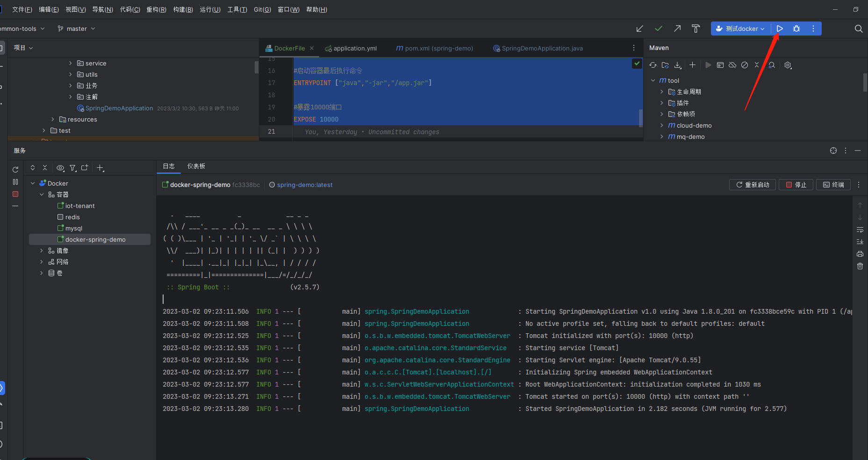The height and width of the screenshot is (460, 868).
Task: Build the project using the hammer icon
Action: 696,29
